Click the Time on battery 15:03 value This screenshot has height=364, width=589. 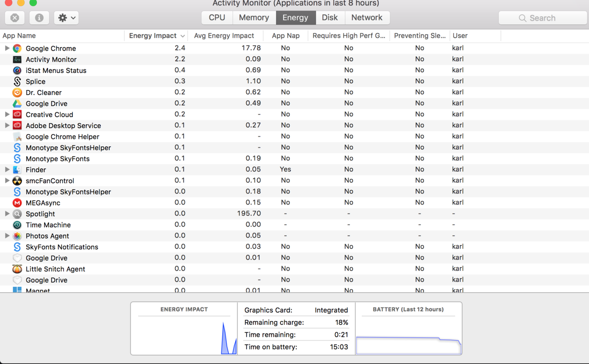pyautogui.click(x=339, y=347)
